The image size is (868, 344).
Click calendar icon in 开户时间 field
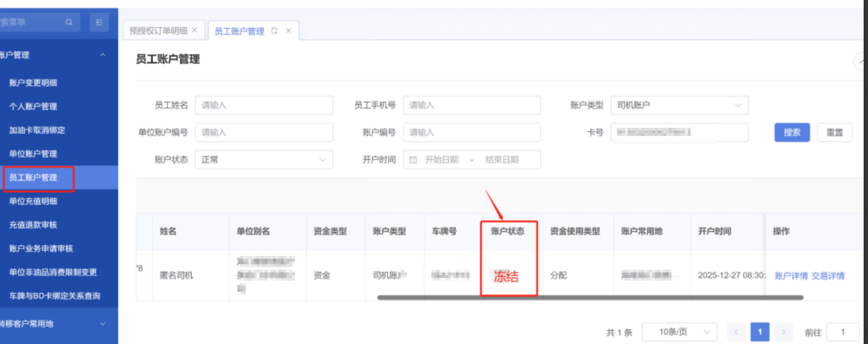click(x=413, y=160)
